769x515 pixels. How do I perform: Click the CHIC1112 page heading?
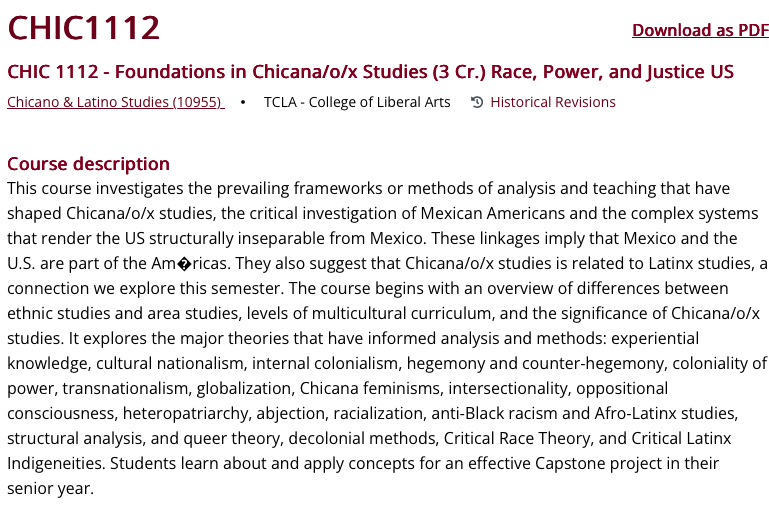[84, 28]
